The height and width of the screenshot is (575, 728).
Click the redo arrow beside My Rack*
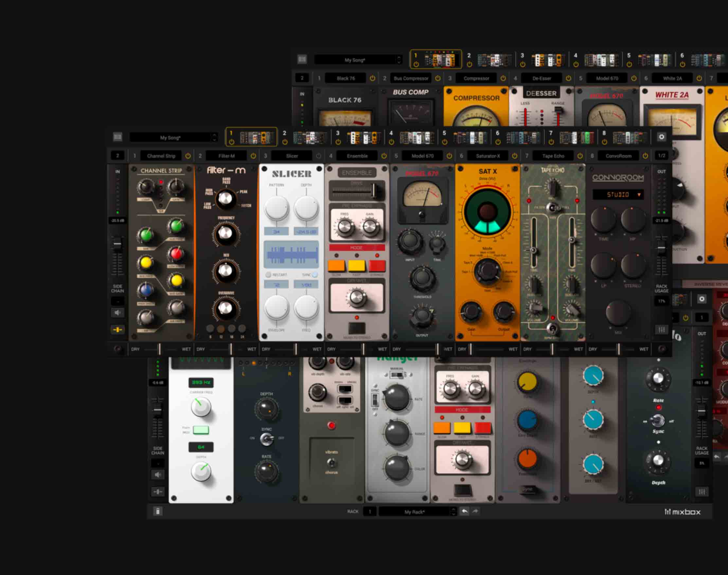[x=475, y=511]
